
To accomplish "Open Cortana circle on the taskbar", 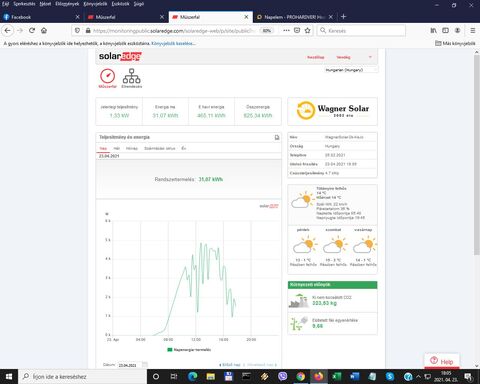I will point(156,377).
